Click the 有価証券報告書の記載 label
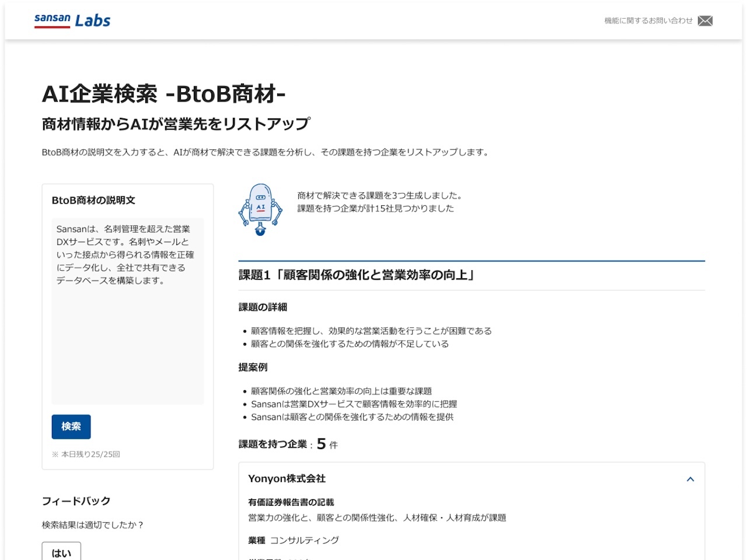 tap(291, 502)
